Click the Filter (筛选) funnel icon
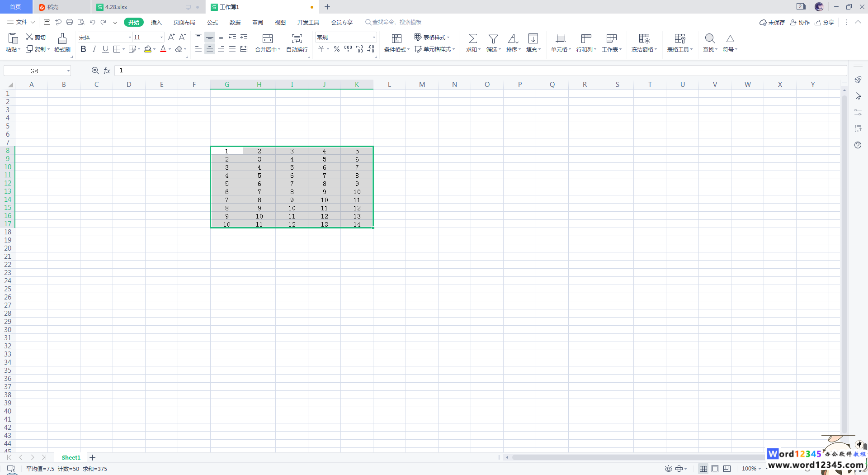Screen dimensions: 868x475 [493, 38]
